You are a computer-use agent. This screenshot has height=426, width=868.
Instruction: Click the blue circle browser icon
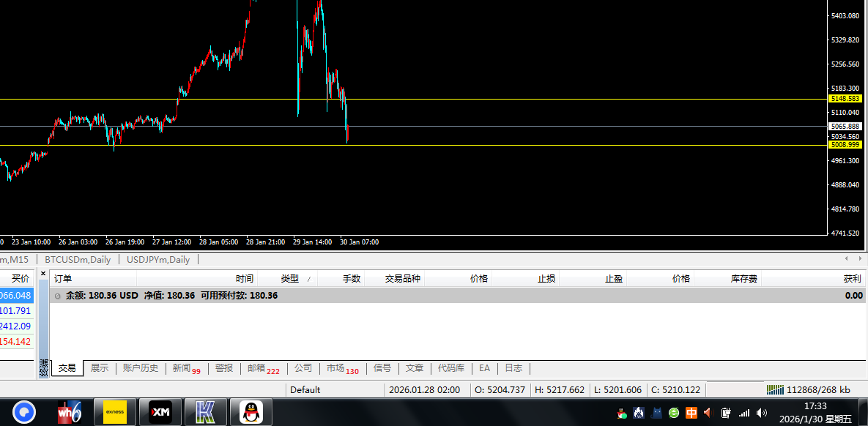[x=24, y=413]
